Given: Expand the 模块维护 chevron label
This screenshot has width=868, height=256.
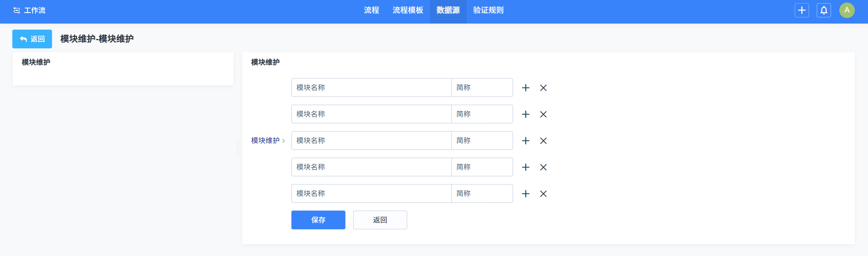Looking at the screenshot, I should pyautogui.click(x=268, y=141).
